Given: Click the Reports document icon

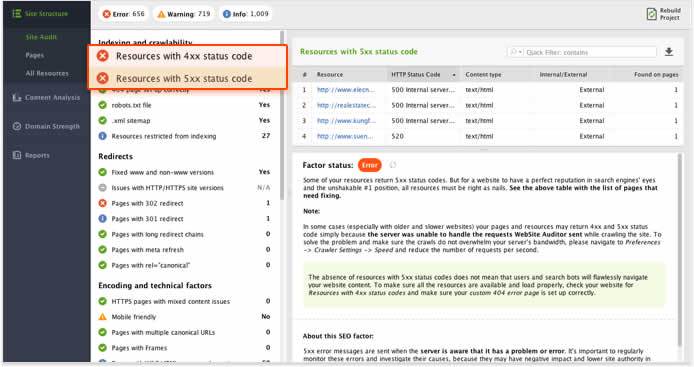Looking at the screenshot, I should click(x=17, y=155).
